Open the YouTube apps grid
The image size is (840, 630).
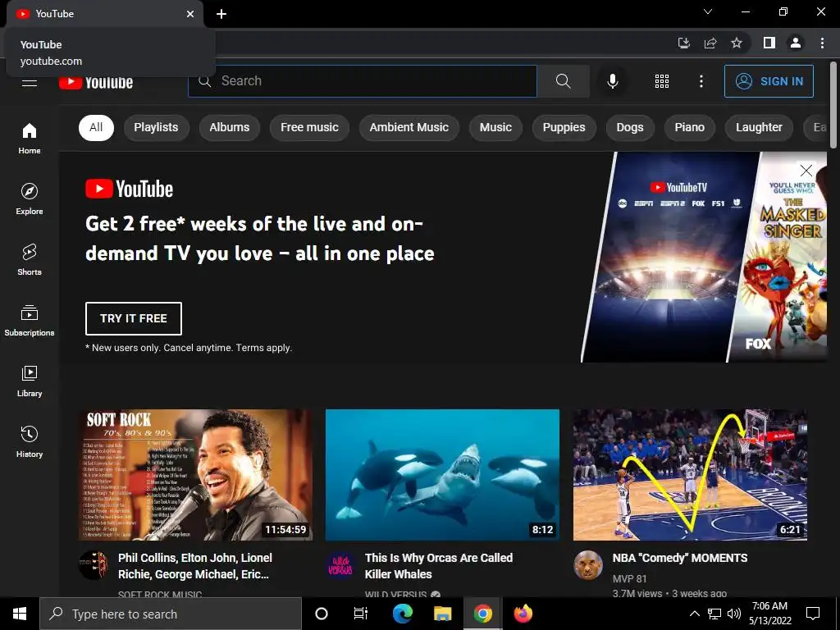click(662, 81)
